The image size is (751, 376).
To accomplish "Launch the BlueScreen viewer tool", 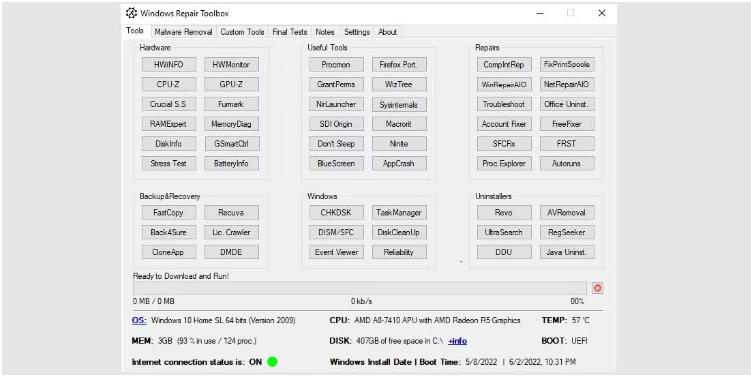I will (336, 163).
